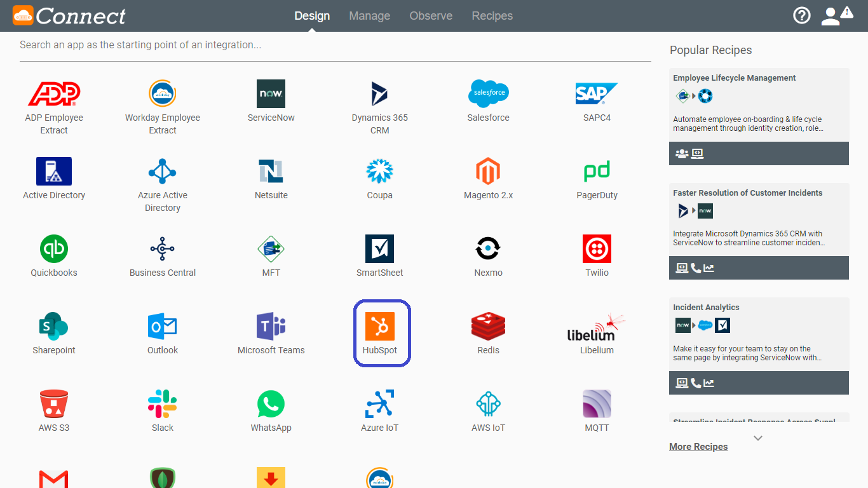Select the Azure IoT app icon
This screenshot has width=868, height=488.
point(380,404)
